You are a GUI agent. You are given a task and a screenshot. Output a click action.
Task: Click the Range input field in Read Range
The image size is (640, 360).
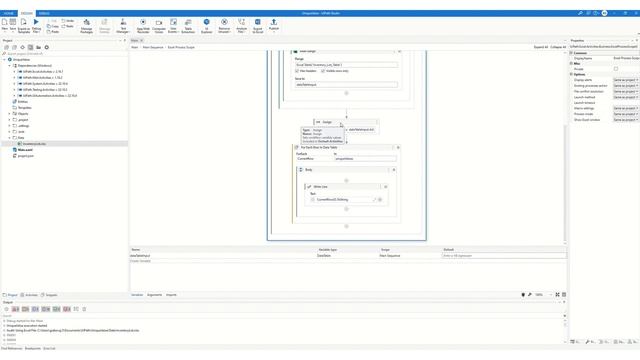[x=346, y=65]
